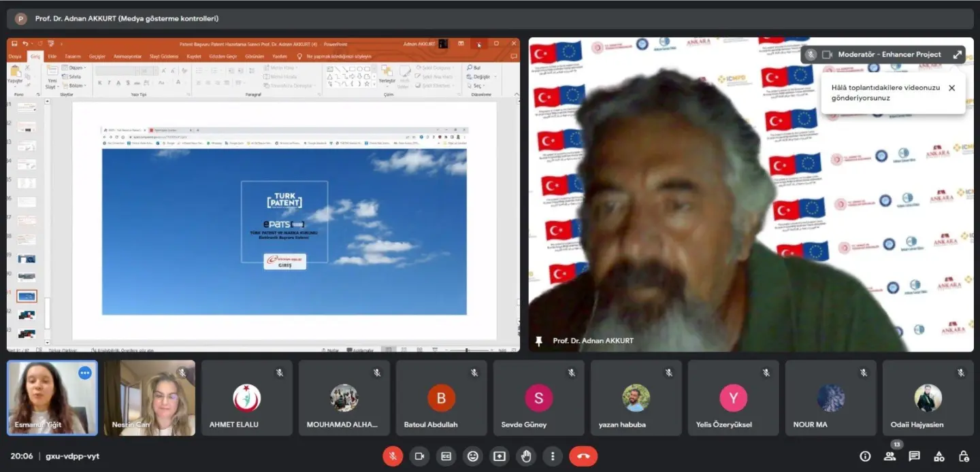Open the emoji reactions button
Image resolution: width=980 pixels, height=472 pixels.
[x=473, y=456]
